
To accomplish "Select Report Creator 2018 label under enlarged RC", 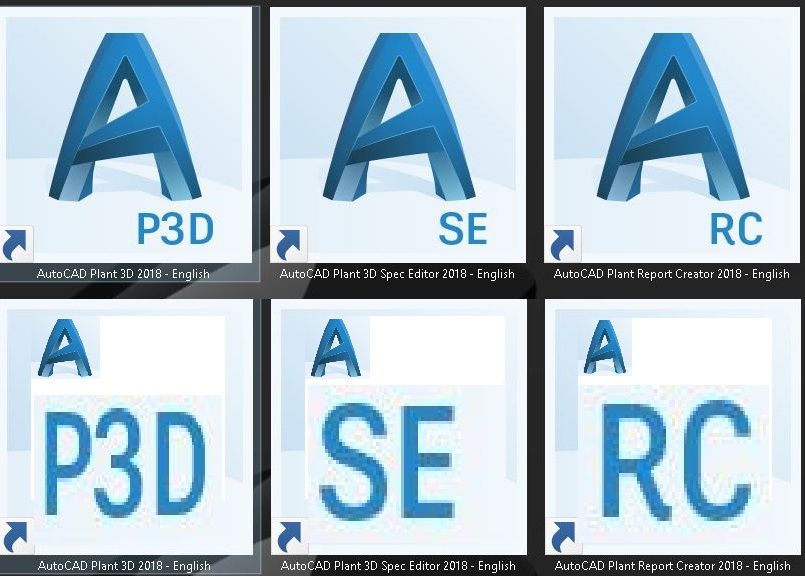I will click(x=673, y=566).
